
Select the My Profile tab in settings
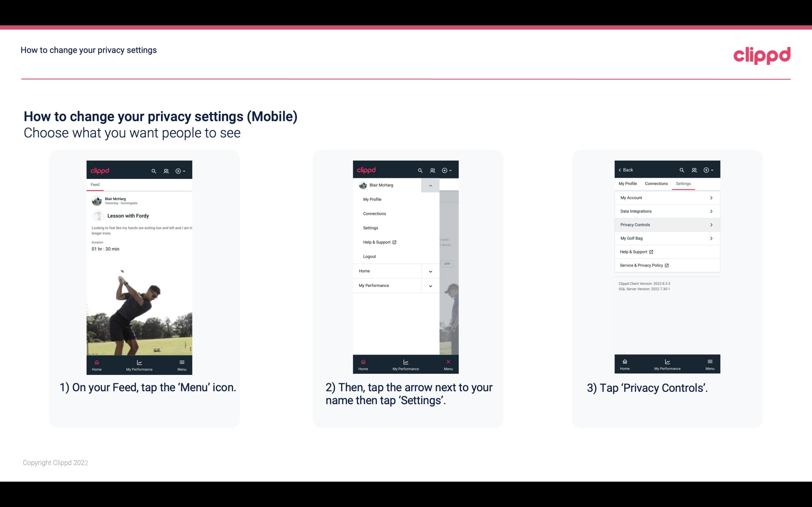click(x=628, y=183)
